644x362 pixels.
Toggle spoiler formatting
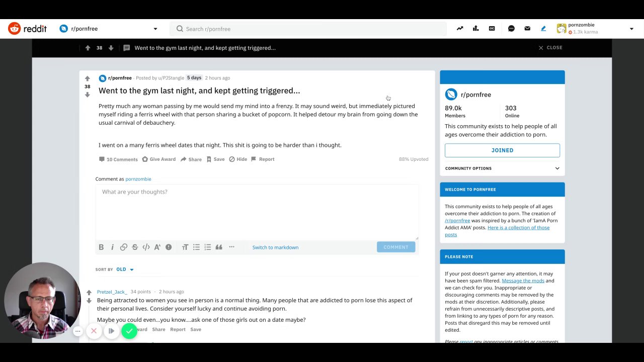[169, 247]
